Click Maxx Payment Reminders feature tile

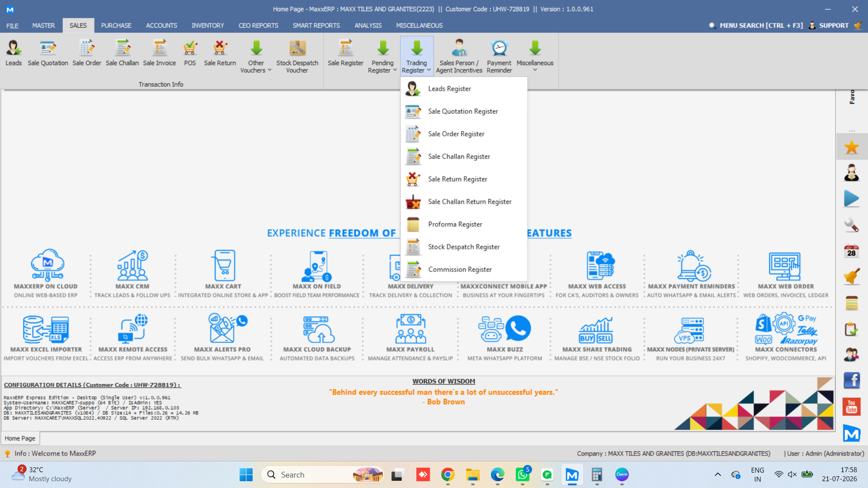click(x=691, y=273)
